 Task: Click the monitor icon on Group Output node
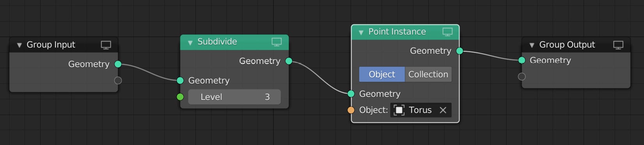618,45
